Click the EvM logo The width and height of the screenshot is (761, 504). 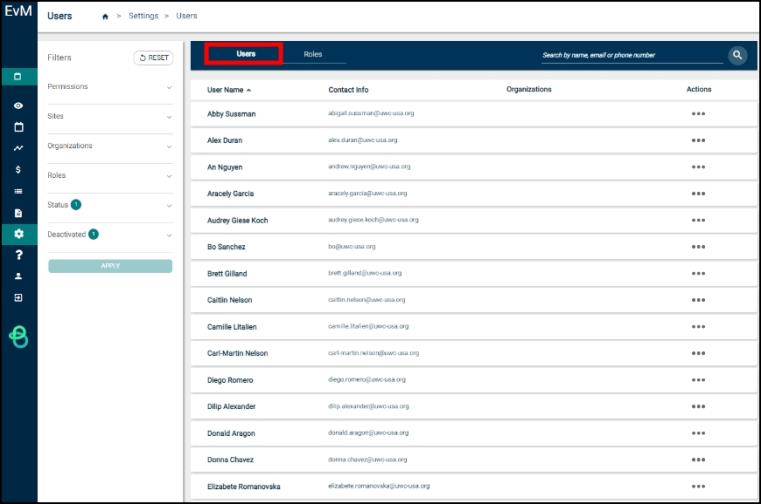pyautogui.click(x=18, y=11)
